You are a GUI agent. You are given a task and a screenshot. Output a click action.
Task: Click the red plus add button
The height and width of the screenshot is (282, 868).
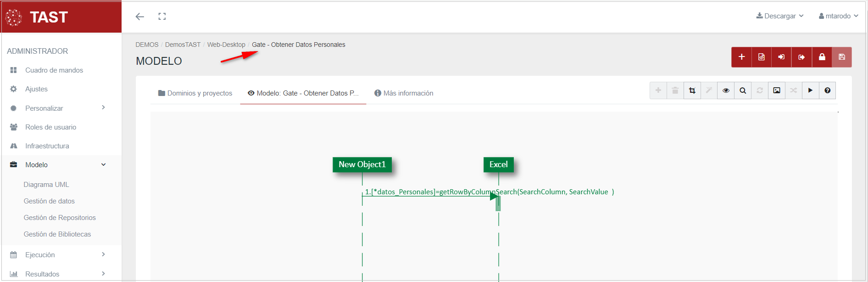[x=741, y=57]
